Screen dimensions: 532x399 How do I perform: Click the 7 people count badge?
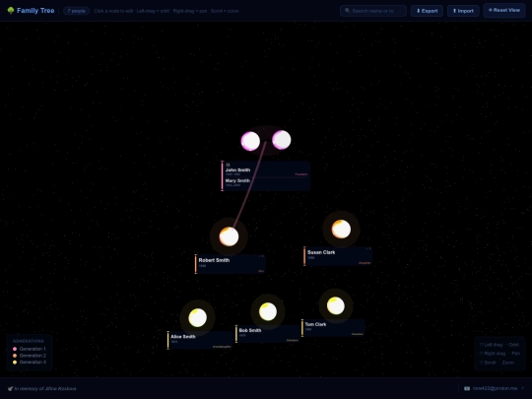click(76, 11)
